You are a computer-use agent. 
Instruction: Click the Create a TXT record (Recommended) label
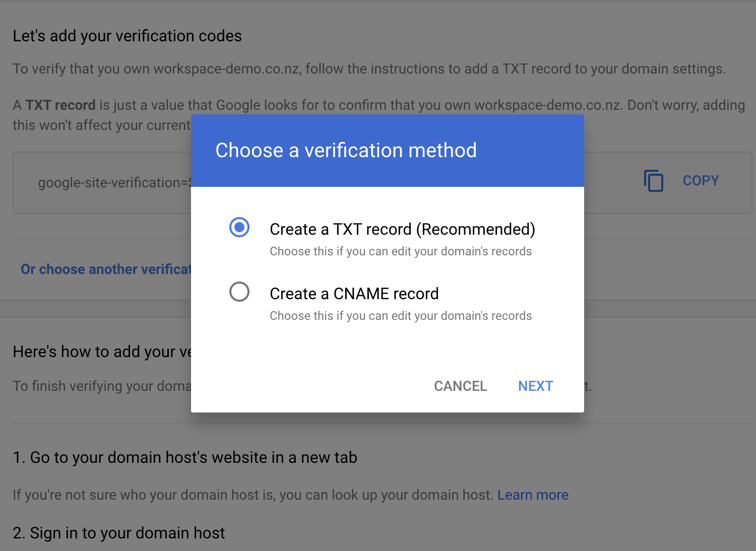[x=402, y=229]
